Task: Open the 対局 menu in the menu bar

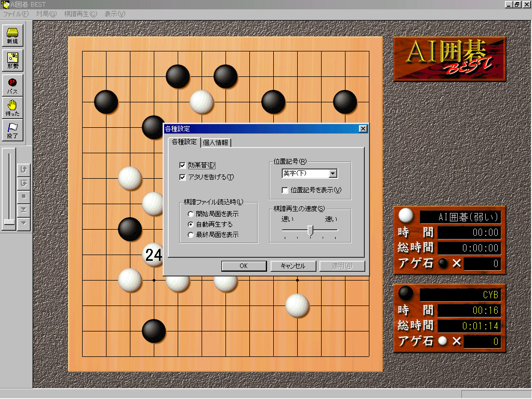Action: (46, 14)
